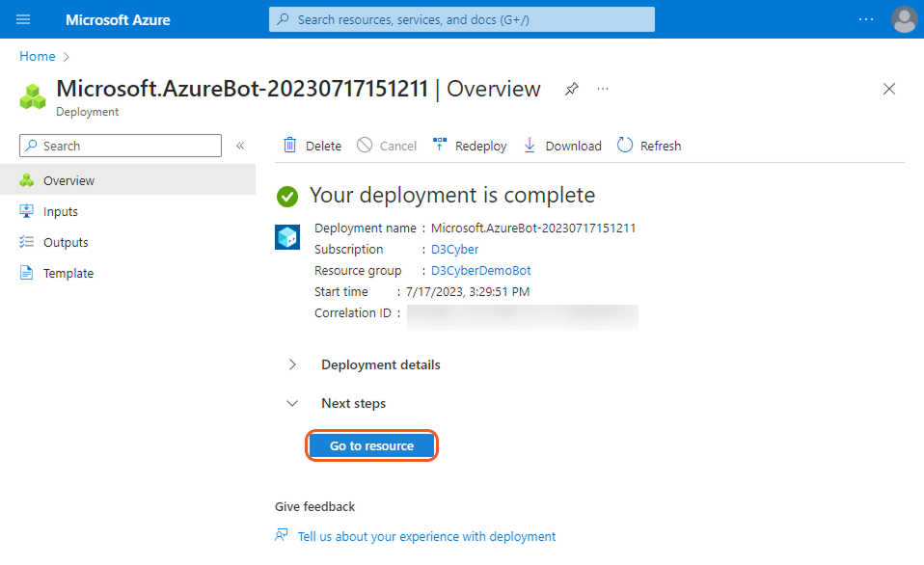Image resolution: width=924 pixels, height=565 pixels.
Task: Open the D3CyberDemoBot resource group link
Action: coord(480,271)
